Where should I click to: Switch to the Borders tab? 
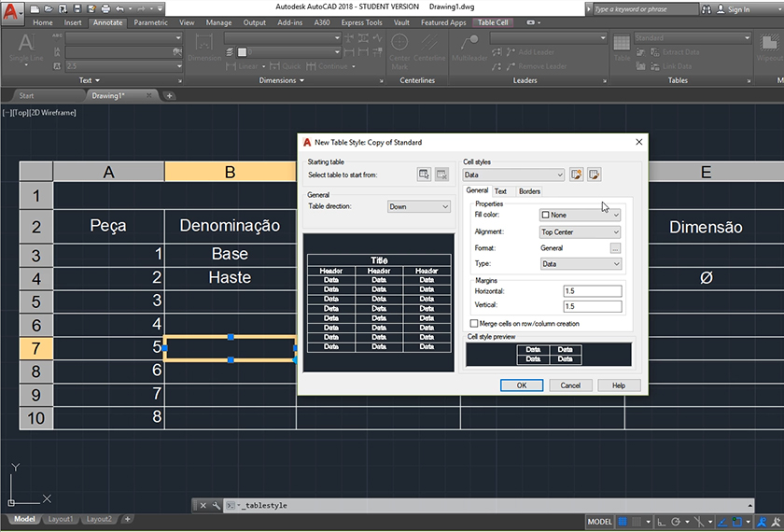tap(529, 191)
